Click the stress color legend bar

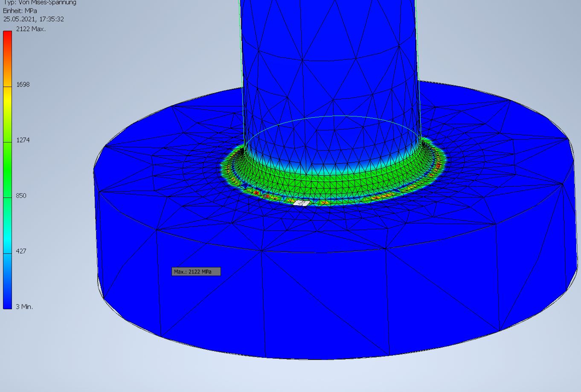click(x=7, y=170)
